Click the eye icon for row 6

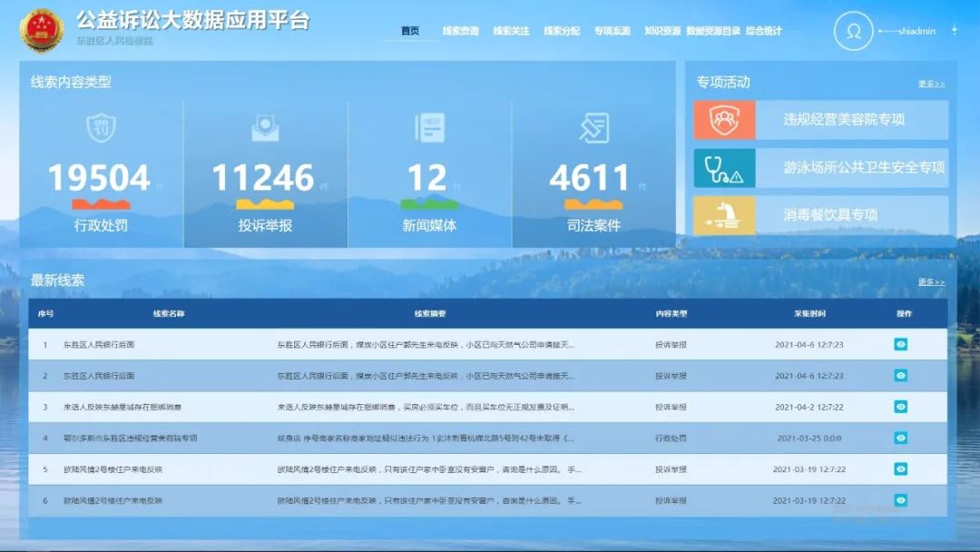pyautogui.click(x=900, y=500)
